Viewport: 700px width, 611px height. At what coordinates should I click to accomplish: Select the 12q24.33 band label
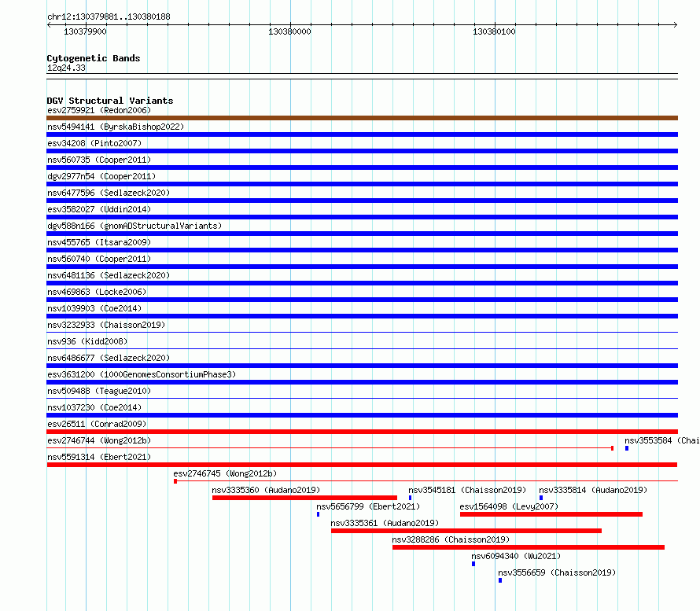[x=66, y=68]
